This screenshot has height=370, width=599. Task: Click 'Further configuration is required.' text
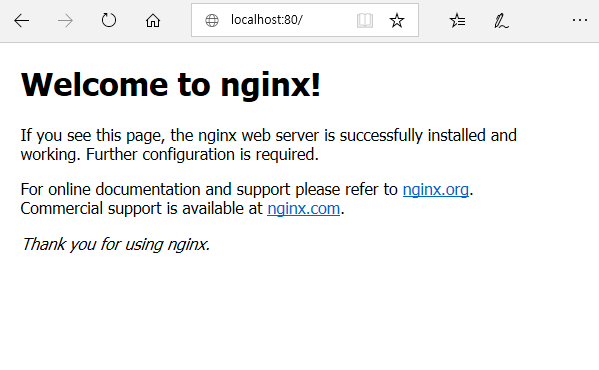(202, 155)
